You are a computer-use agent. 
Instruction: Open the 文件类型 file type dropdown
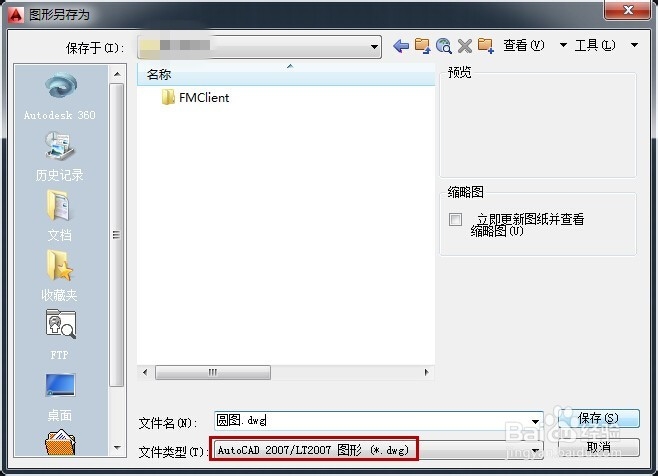pyautogui.click(x=379, y=450)
